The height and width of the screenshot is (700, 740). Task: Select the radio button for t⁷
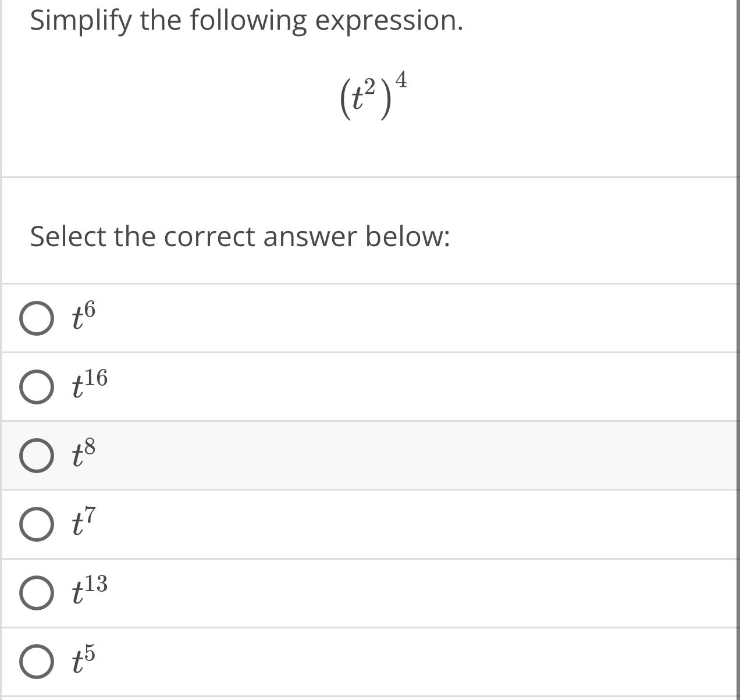36,525
